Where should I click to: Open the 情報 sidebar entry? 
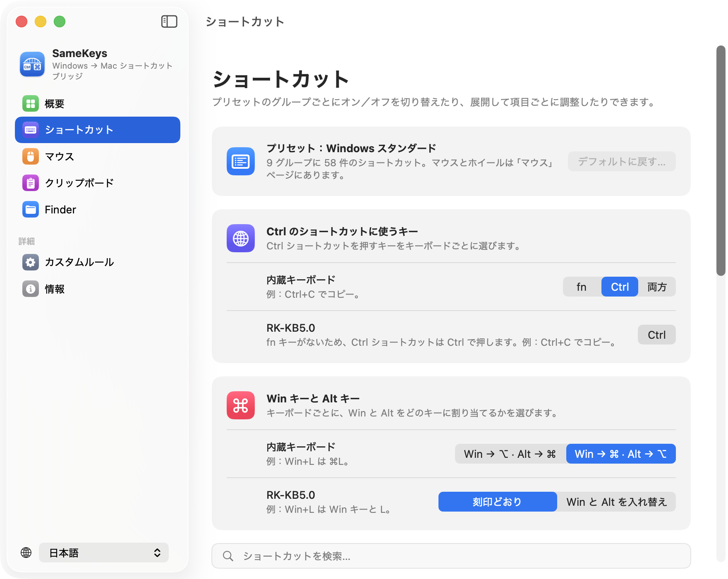coord(98,289)
